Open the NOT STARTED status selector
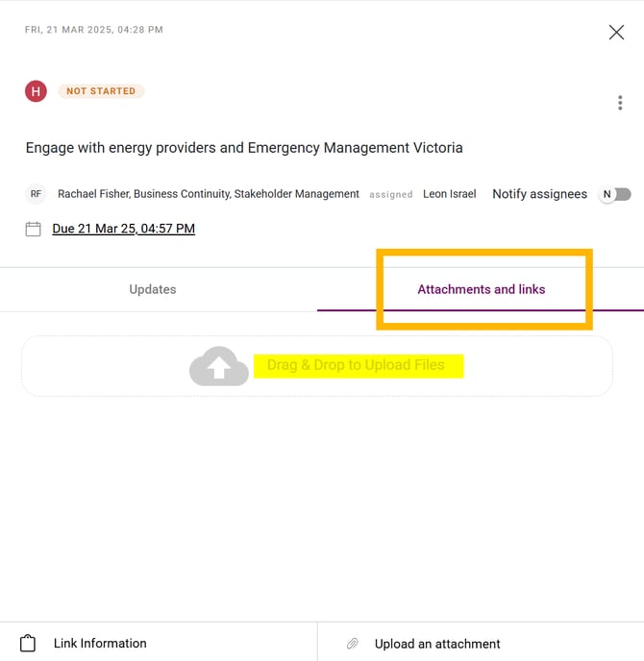The height and width of the screenshot is (661, 644). (x=101, y=91)
